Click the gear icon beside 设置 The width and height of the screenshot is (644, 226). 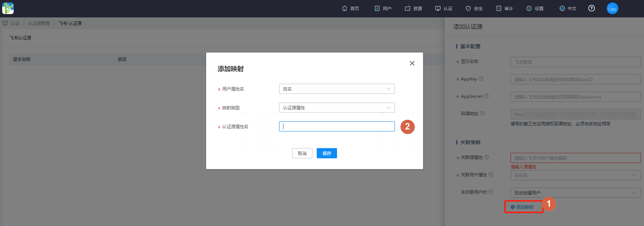coord(529,9)
